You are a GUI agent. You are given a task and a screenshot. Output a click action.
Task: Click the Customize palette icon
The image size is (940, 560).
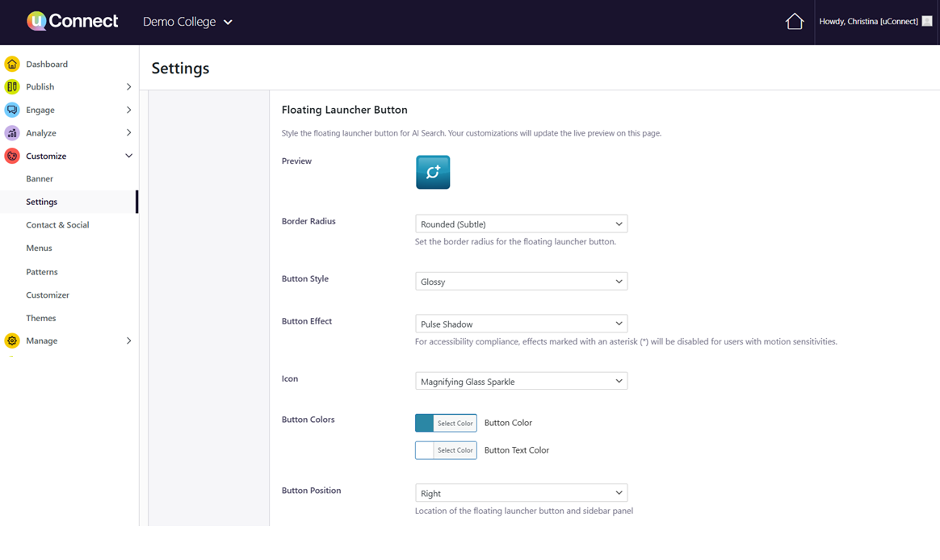(x=12, y=156)
